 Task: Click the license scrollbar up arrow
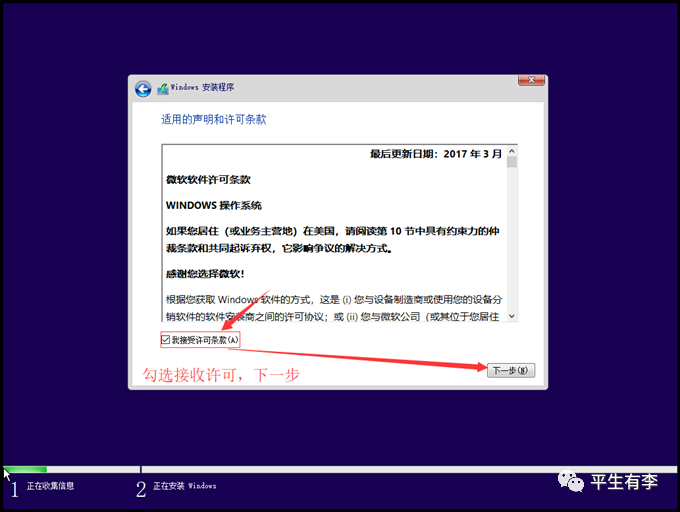[512, 151]
